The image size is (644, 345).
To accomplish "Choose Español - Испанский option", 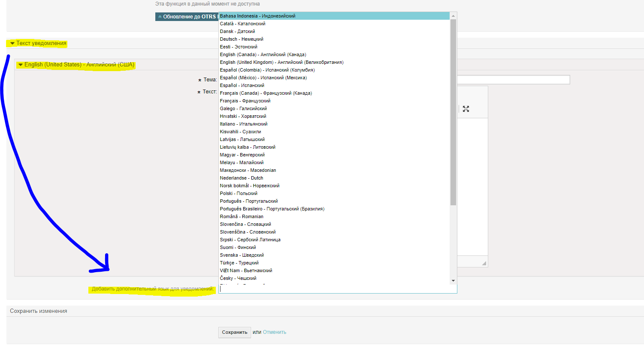I will click(334, 85).
